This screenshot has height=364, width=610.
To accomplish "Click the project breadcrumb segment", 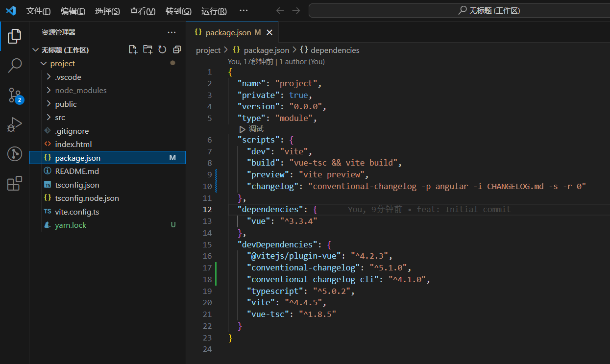I will [208, 50].
